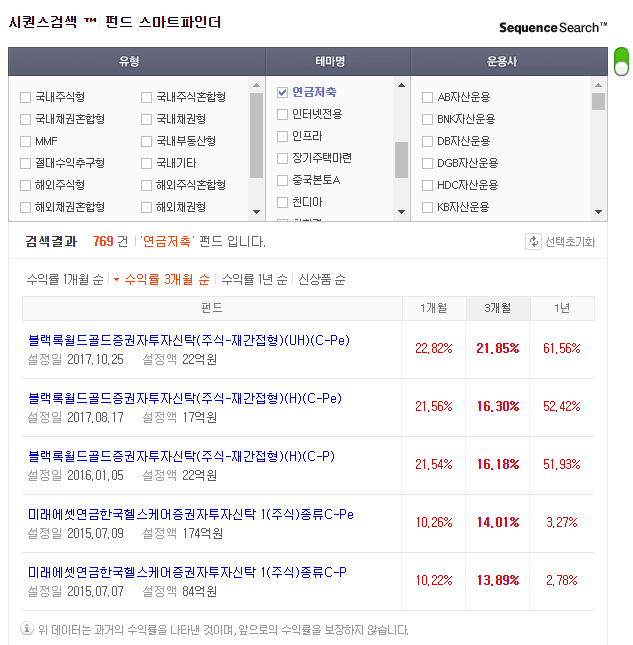Check the HDC자산운용 checkbox
Viewport: 633px width, 645px height.
tap(427, 186)
